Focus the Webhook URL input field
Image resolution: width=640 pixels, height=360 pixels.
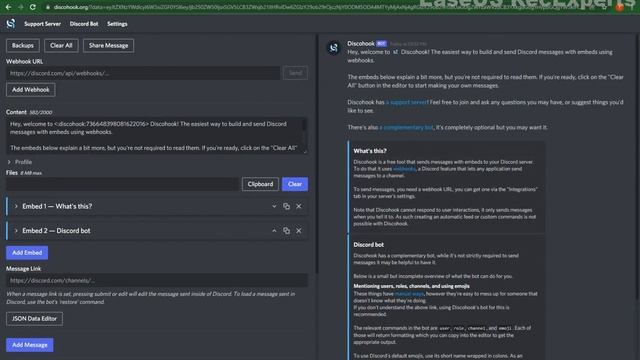pyautogui.click(x=143, y=73)
